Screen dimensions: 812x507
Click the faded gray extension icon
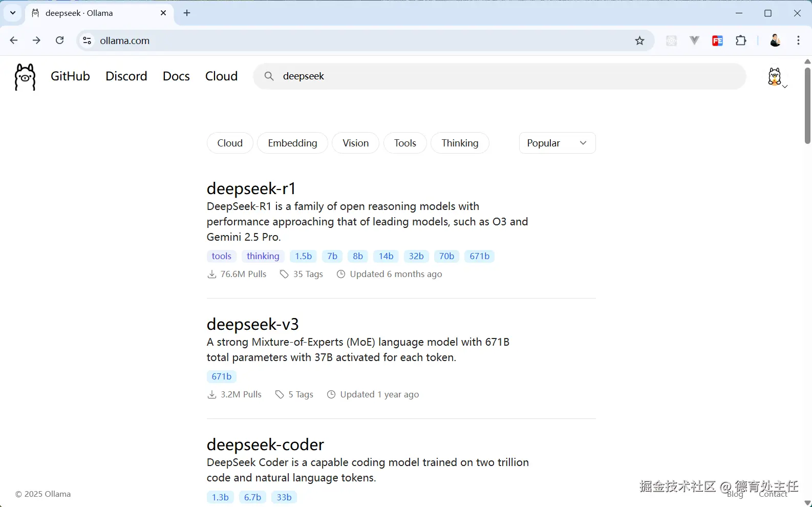click(671, 40)
